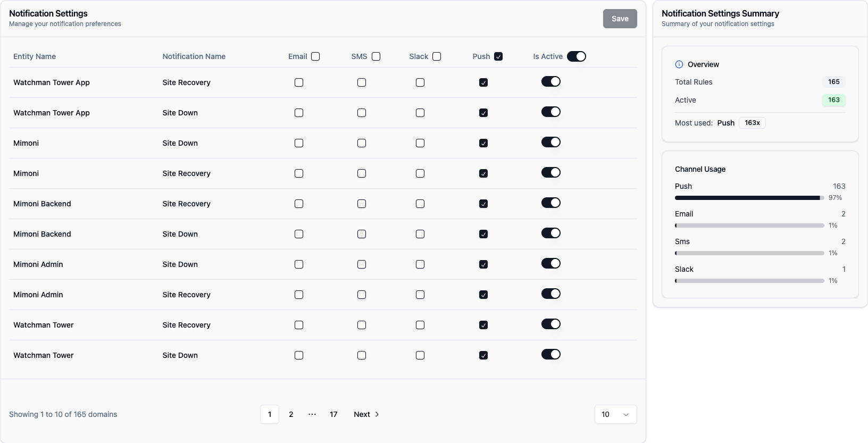Viewport: 868px width, 443px height.
Task: Deactivate Watchman Tower Site Recovery toggle
Action: [551, 324]
